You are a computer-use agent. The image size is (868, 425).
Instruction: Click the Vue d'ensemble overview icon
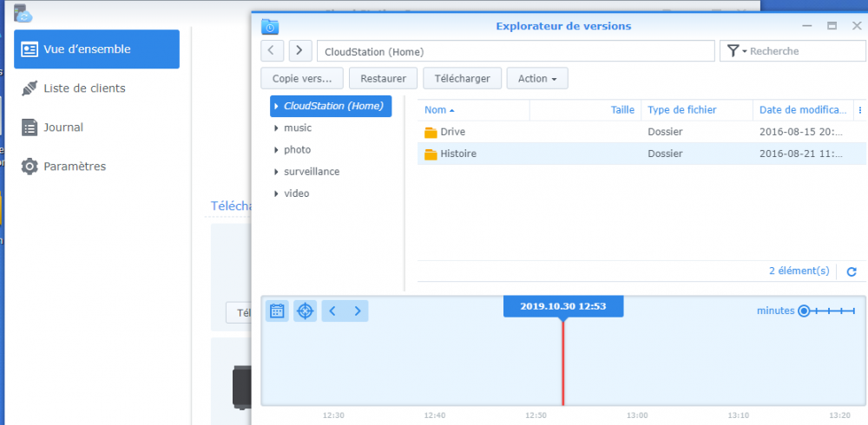29,49
